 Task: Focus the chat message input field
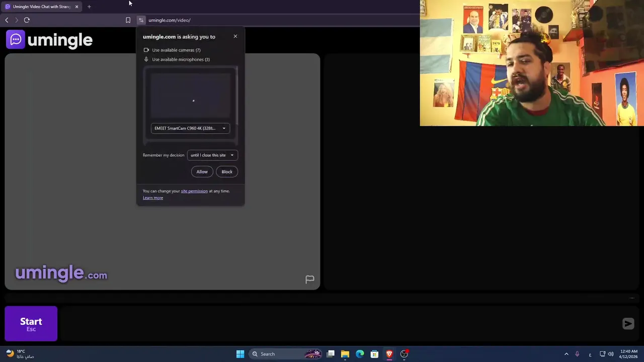point(340,324)
